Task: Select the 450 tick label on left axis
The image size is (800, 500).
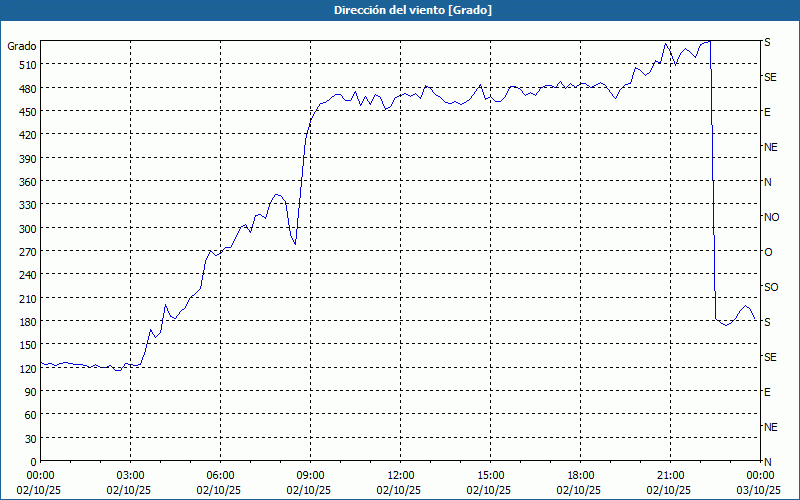Action: point(26,112)
